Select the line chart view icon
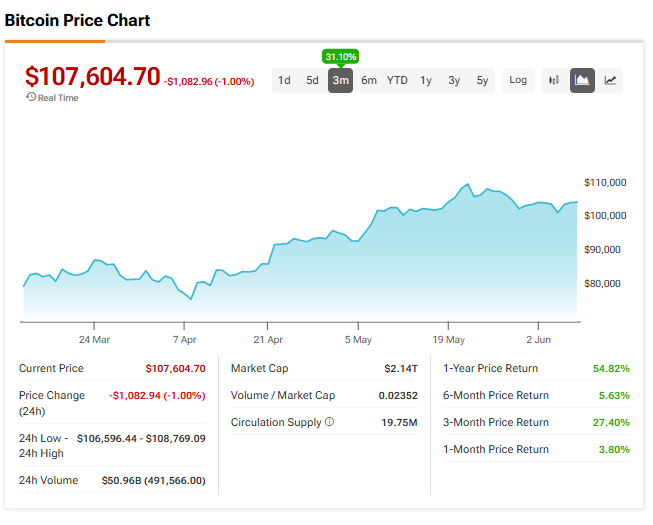The image size is (653, 525). tap(611, 80)
